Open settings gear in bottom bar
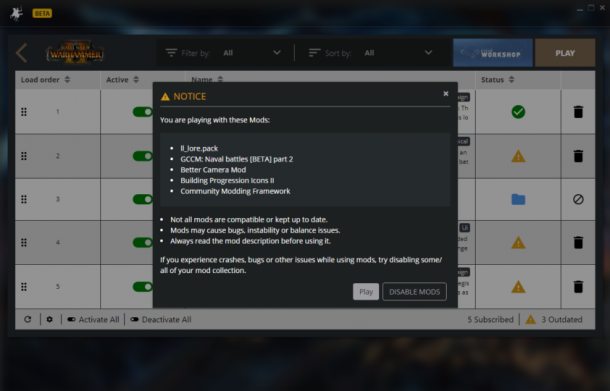The height and width of the screenshot is (391, 610). click(x=50, y=319)
